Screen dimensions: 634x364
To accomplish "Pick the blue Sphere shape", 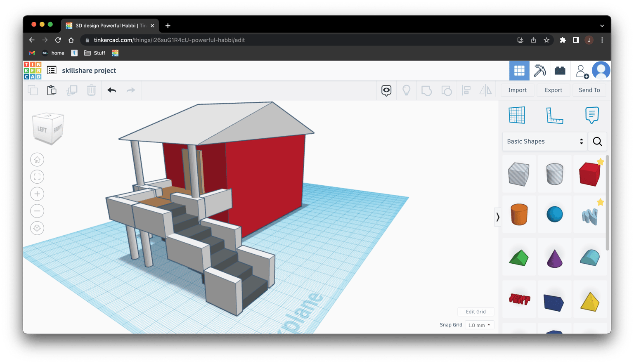I will click(x=554, y=215).
